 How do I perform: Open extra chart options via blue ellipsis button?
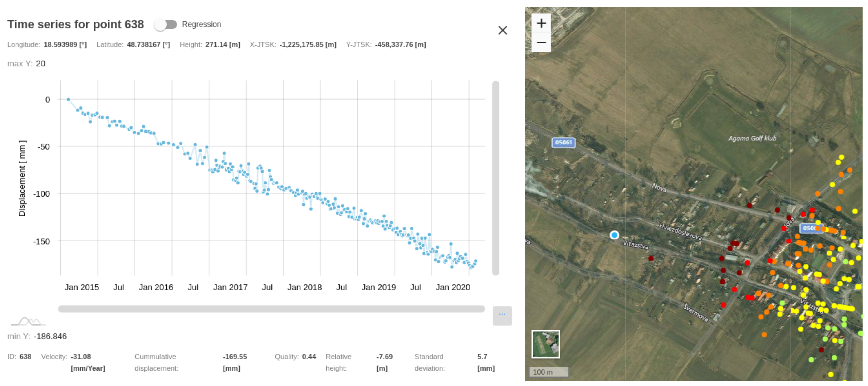tap(502, 314)
